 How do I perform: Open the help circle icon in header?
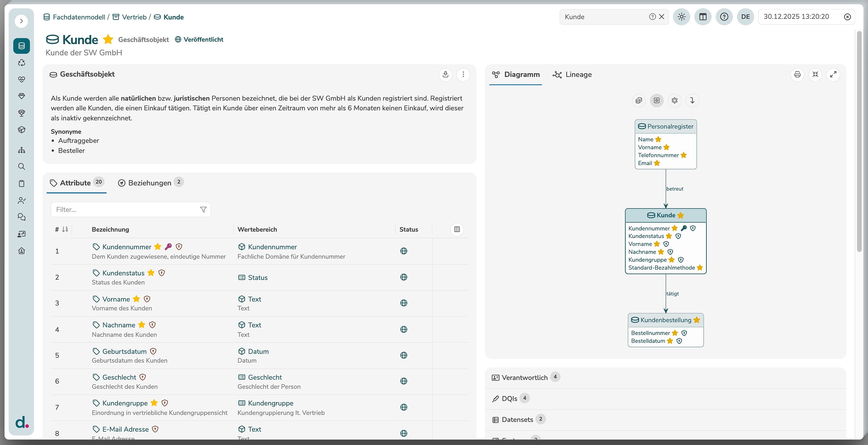coord(724,17)
